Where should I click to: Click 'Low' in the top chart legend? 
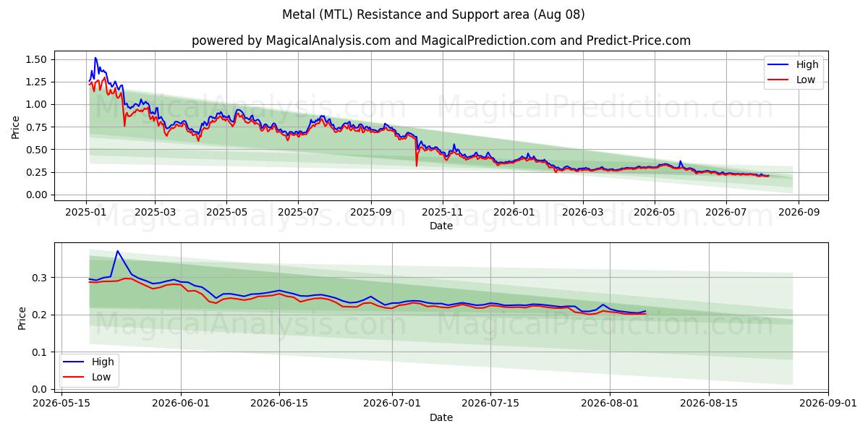(x=806, y=80)
